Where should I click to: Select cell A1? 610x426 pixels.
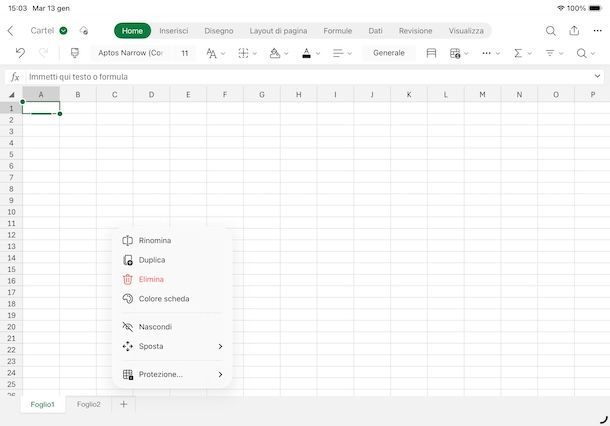pyautogui.click(x=41, y=108)
